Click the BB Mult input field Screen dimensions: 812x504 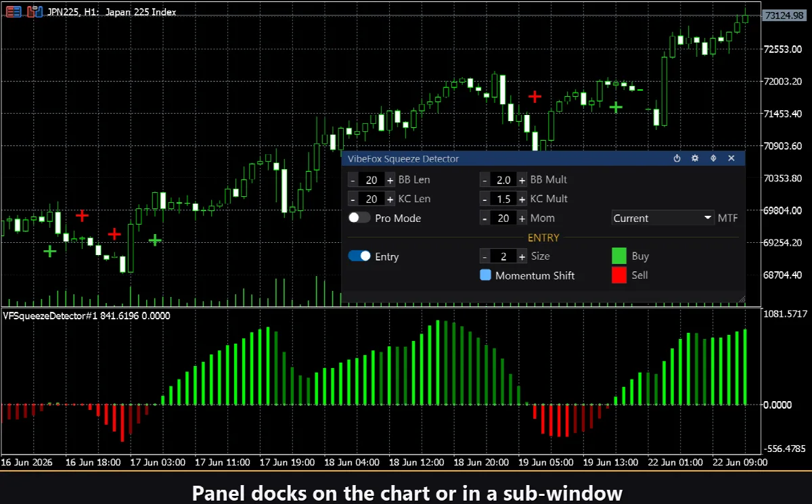503,180
